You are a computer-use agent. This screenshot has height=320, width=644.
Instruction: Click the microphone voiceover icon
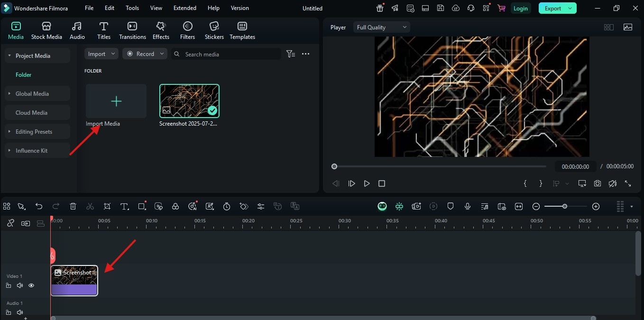click(x=468, y=206)
